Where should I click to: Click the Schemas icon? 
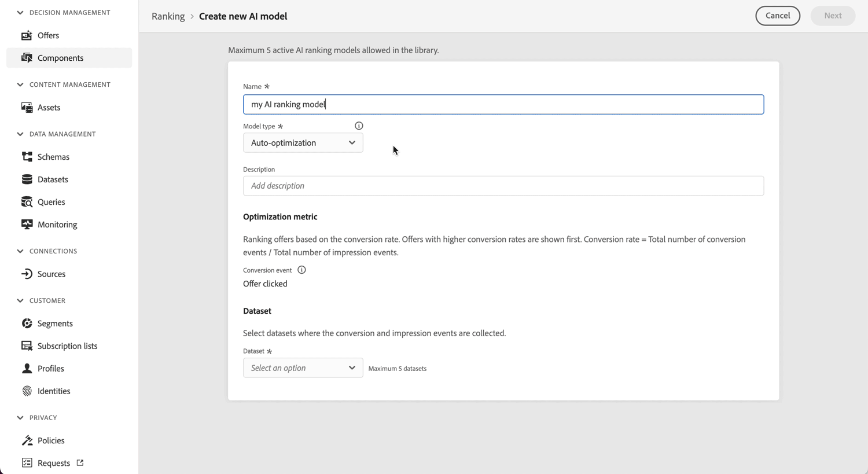pyautogui.click(x=27, y=157)
